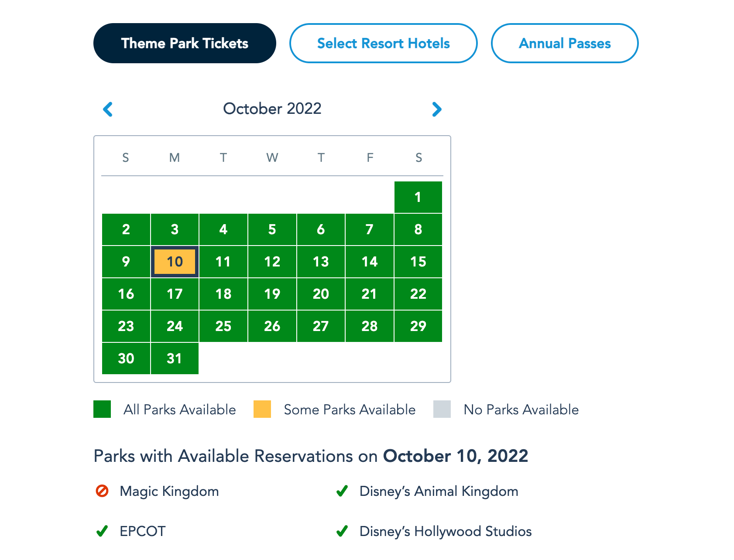Select October 1 on the calendar
Screen dimensions: 734x560
click(x=418, y=197)
